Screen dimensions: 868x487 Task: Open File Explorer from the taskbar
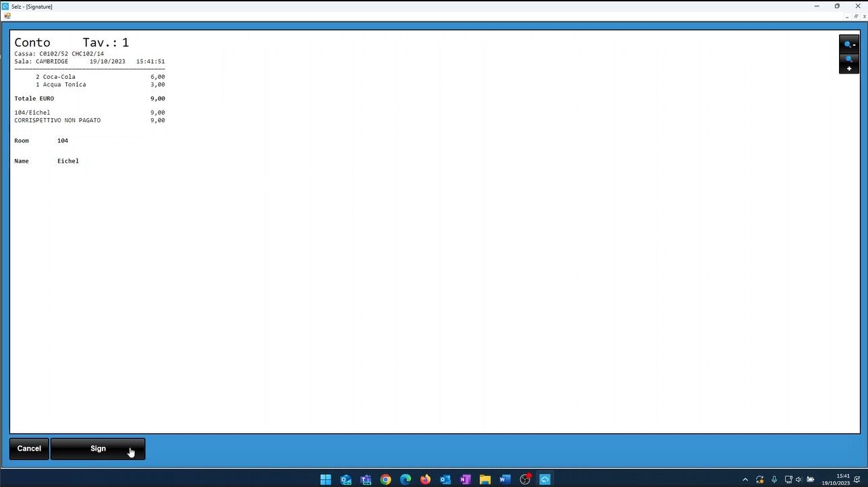pyautogui.click(x=485, y=480)
